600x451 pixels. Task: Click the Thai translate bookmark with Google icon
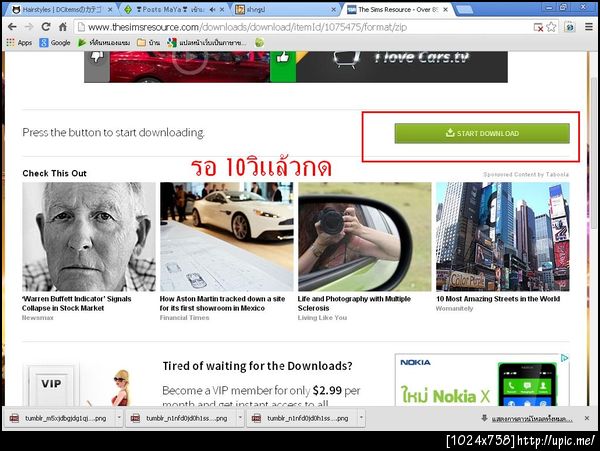coord(207,42)
